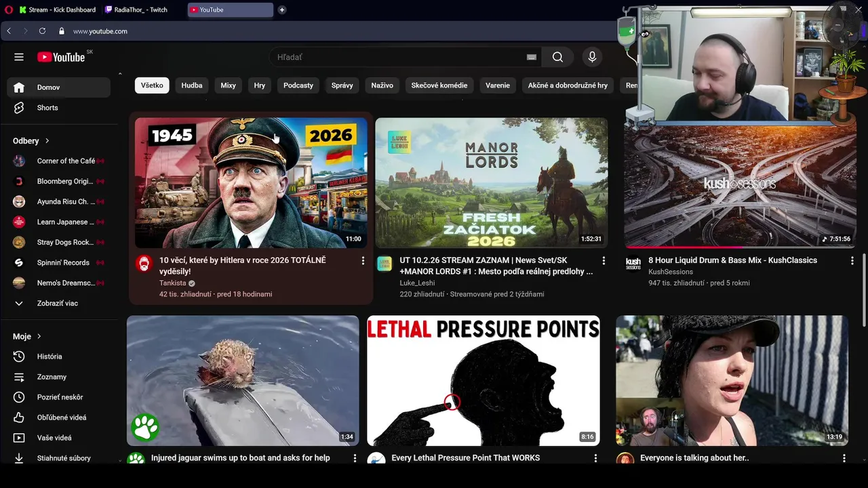Open the 1945 vs 2026 video thumbnail
868x488 pixels.
[251, 183]
